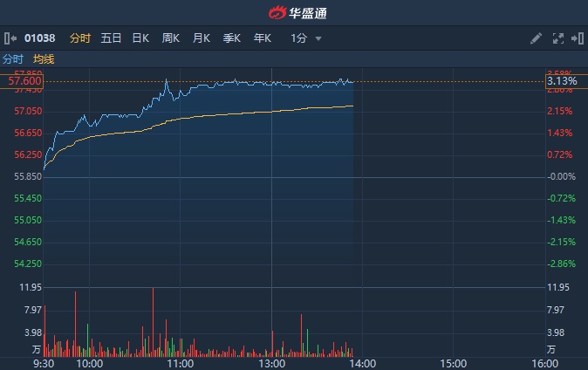588x370 pixels.
Task: Click the 57.600 current price label
Action: click(24, 81)
